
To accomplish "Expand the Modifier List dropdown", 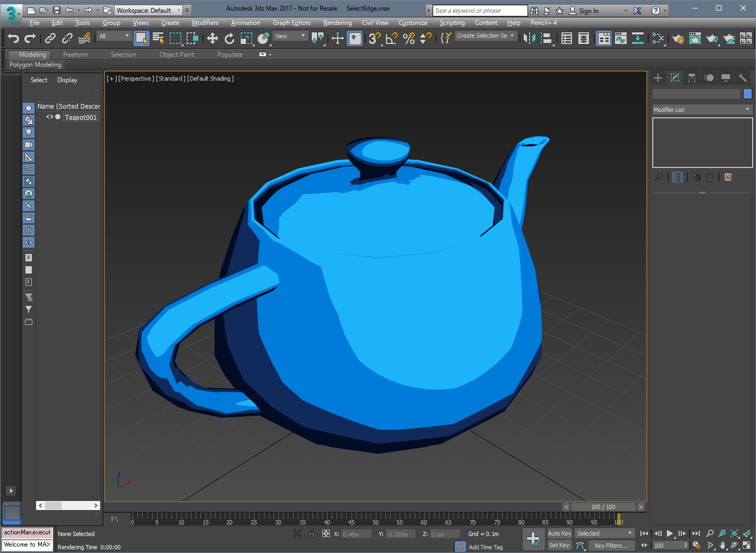I will pos(702,110).
